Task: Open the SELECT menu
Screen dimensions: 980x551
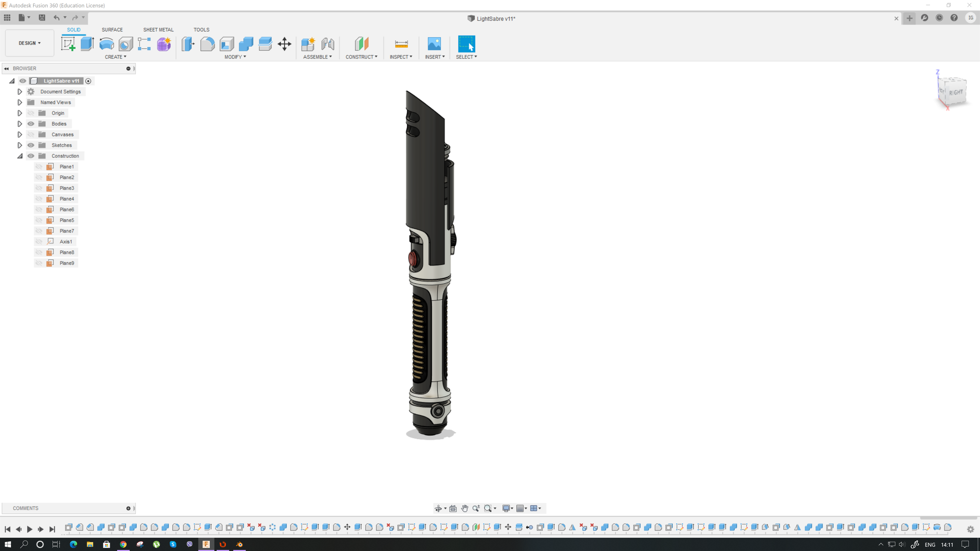Action: coord(467,57)
